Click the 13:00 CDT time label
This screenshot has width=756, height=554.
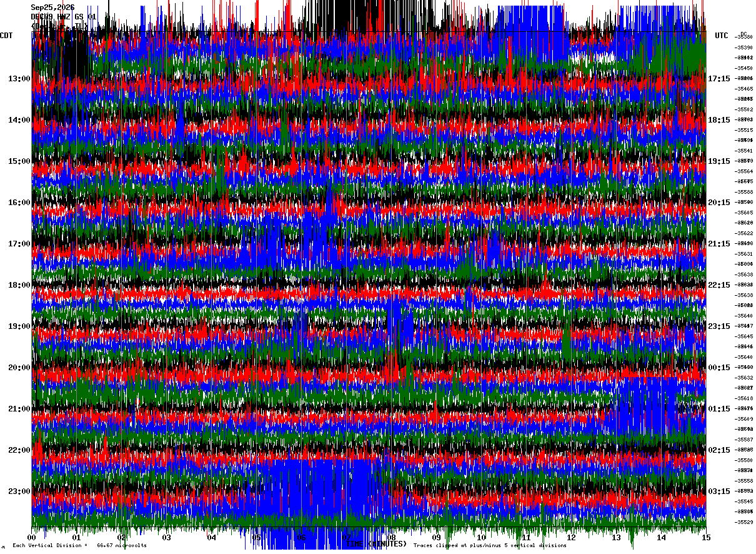[x=19, y=79]
